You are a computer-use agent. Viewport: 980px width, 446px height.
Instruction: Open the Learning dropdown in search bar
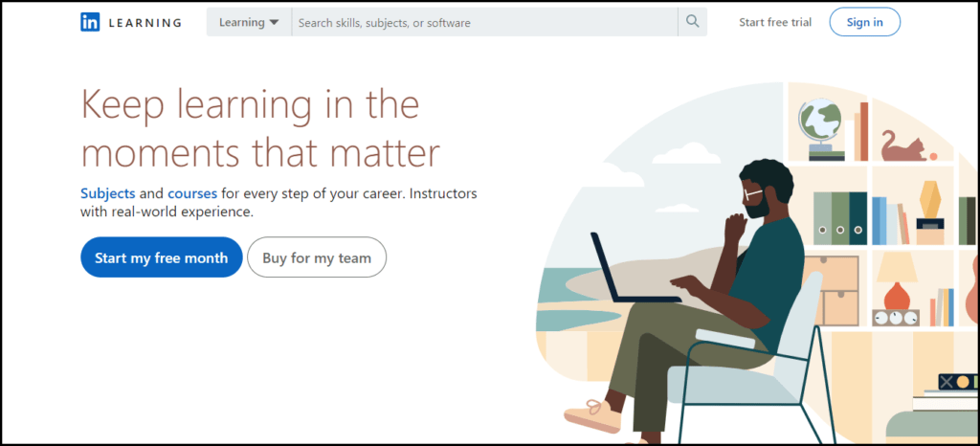coord(249,22)
